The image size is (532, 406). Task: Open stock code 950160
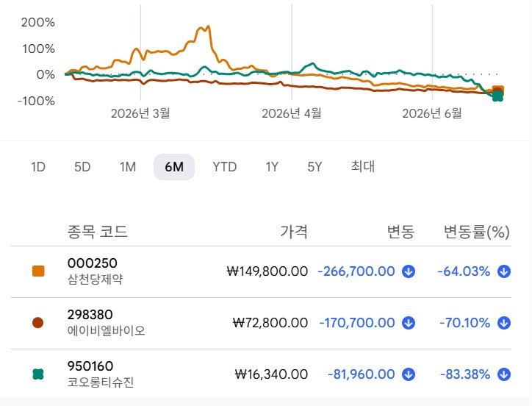[90, 366]
